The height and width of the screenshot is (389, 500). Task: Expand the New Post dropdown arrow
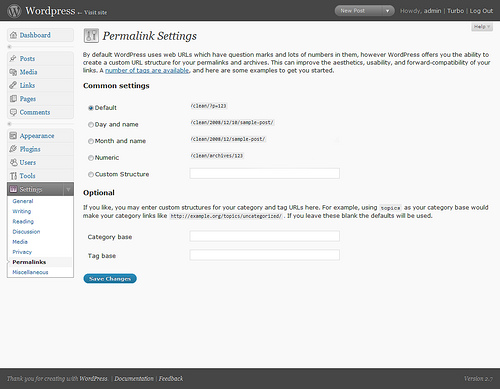pos(387,11)
